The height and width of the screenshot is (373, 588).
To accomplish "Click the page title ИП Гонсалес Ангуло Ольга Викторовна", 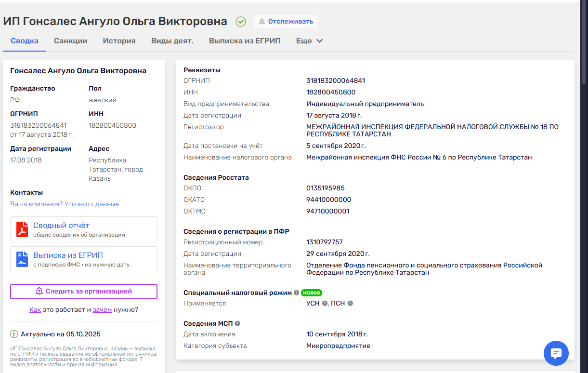I will tap(115, 22).
